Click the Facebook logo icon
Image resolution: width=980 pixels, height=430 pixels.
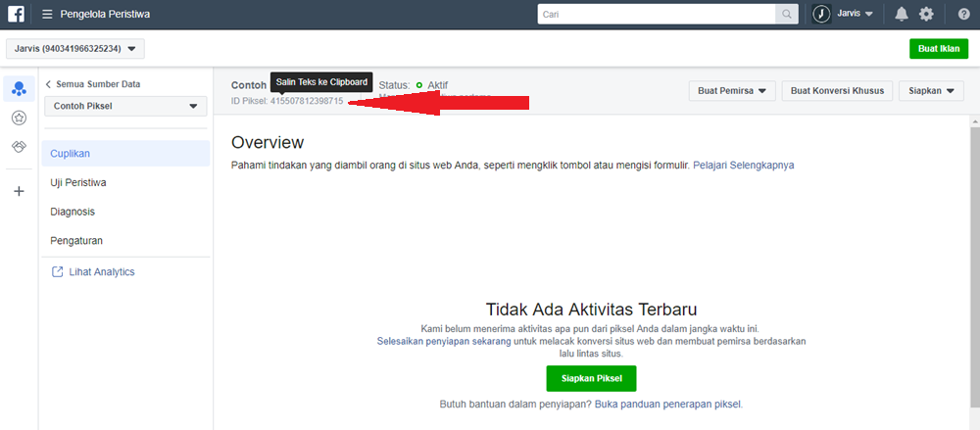(17, 14)
